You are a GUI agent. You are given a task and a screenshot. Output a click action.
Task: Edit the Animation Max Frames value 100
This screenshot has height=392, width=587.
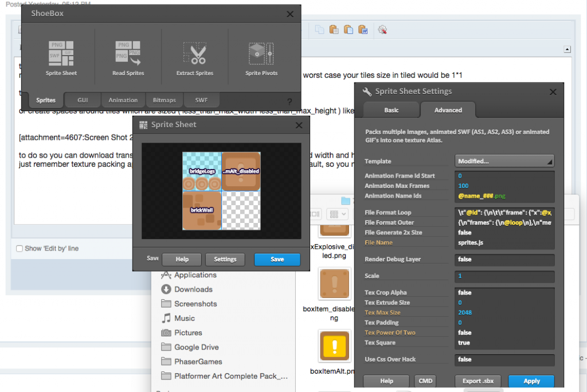(x=504, y=186)
